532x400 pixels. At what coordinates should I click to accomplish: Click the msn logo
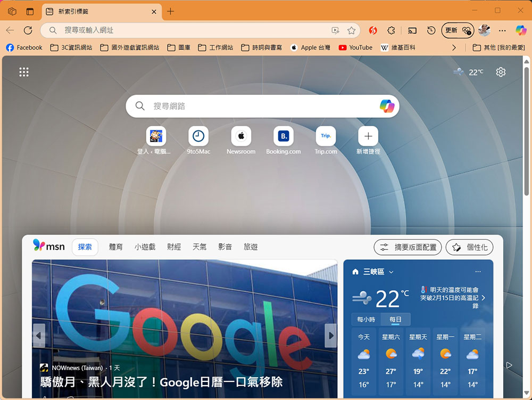49,246
